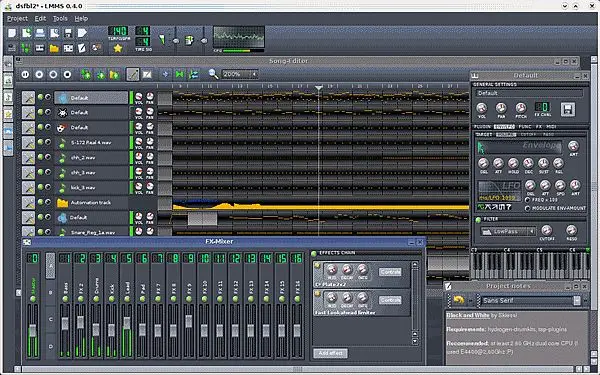Select the draw pencil mode tool

click(x=133, y=74)
